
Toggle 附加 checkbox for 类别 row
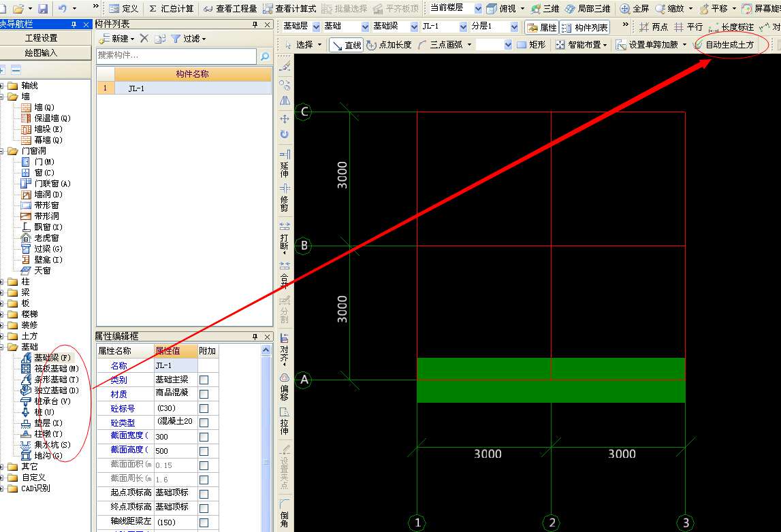[x=204, y=380]
